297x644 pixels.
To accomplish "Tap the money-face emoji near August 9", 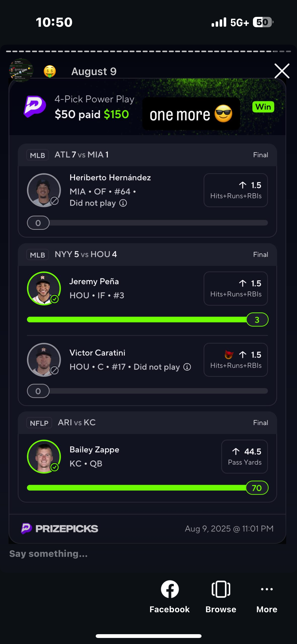I will pos(50,72).
